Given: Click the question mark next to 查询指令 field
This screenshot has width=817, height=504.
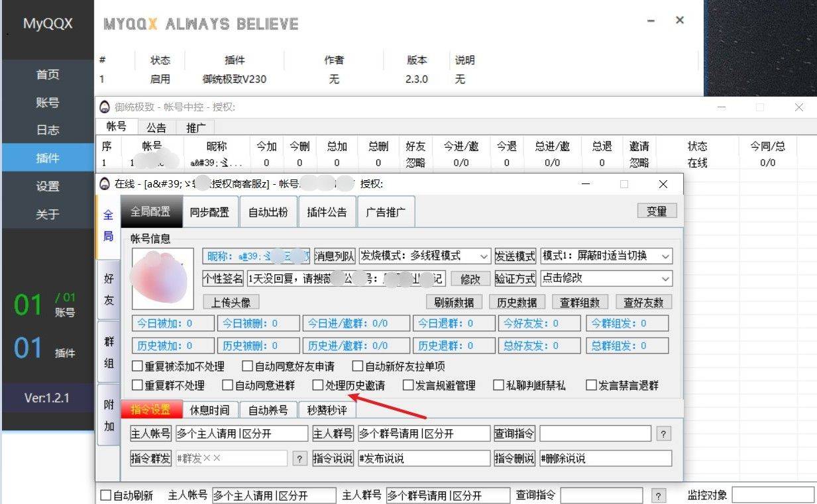Looking at the screenshot, I should (x=663, y=434).
